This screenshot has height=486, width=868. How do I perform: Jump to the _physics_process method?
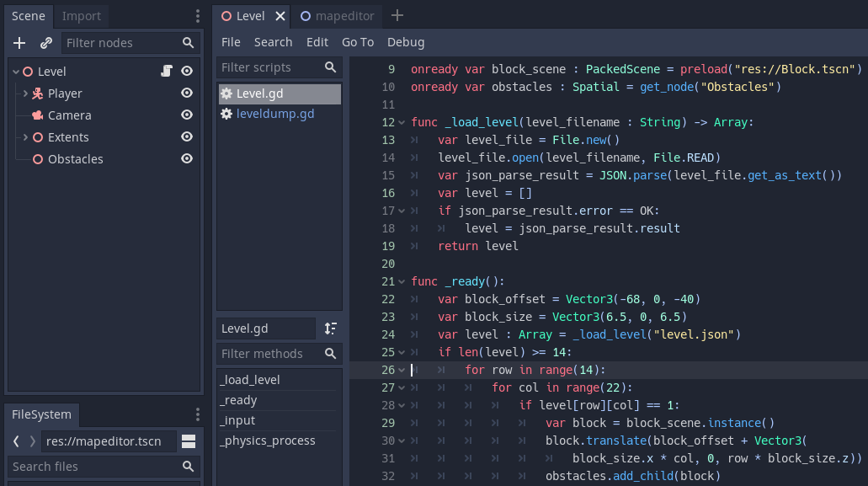pos(267,441)
